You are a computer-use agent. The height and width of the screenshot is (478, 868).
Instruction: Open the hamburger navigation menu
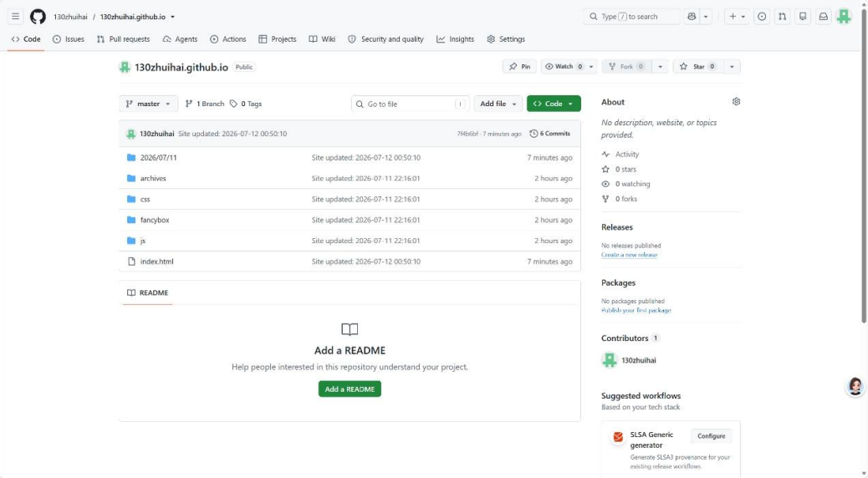16,17
